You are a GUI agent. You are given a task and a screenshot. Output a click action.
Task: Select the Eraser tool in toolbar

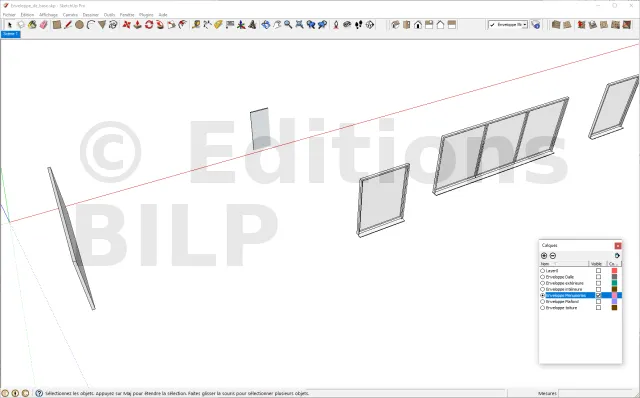pos(43,24)
